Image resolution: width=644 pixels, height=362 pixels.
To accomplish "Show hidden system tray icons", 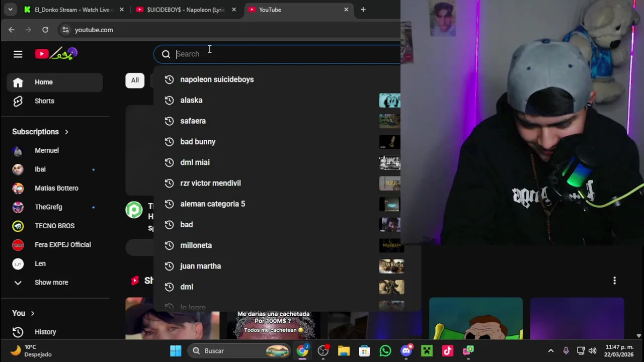I will click(551, 350).
